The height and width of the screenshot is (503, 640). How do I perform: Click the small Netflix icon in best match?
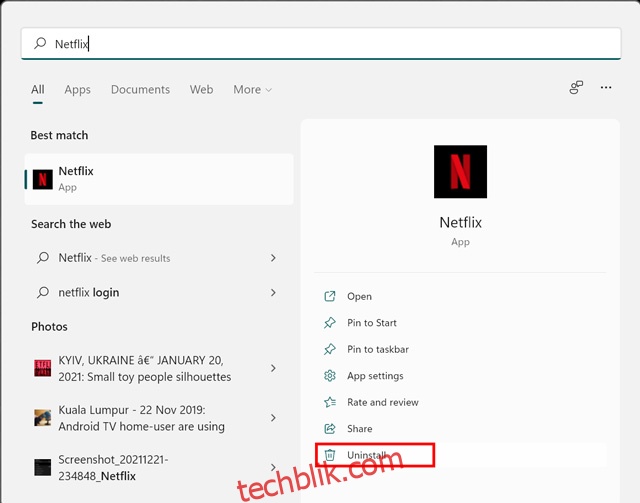tap(42, 180)
